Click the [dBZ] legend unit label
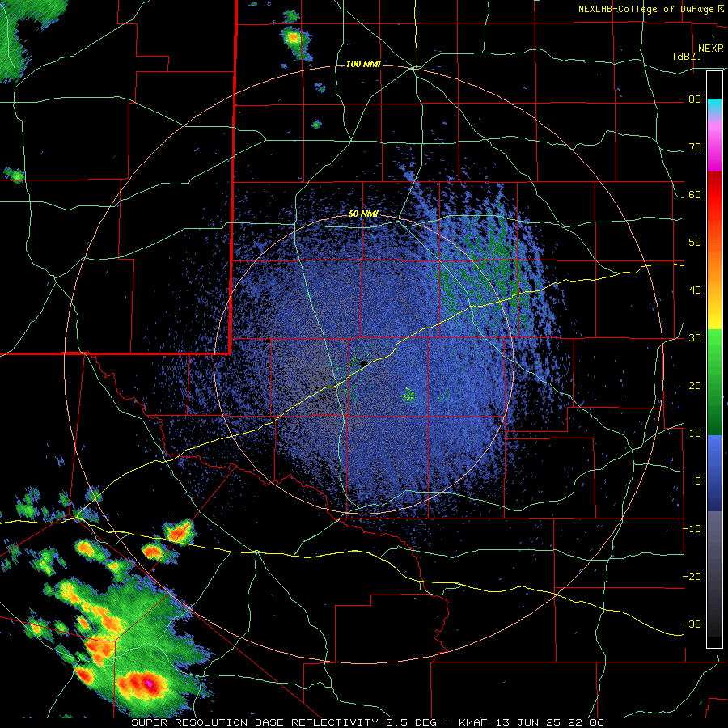This screenshot has height=728, width=728. click(x=687, y=56)
